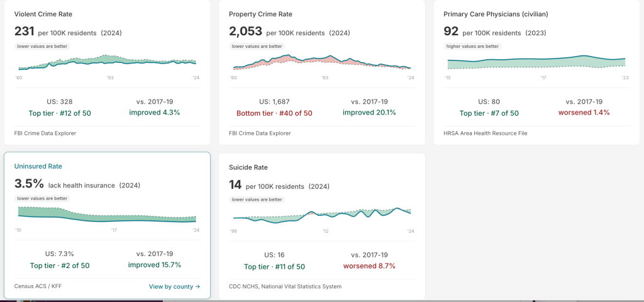Image resolution: width=644 pixels, height=302 pixels.
Task: Click the worsened 1.4% indicator
Action: (584, 112)
